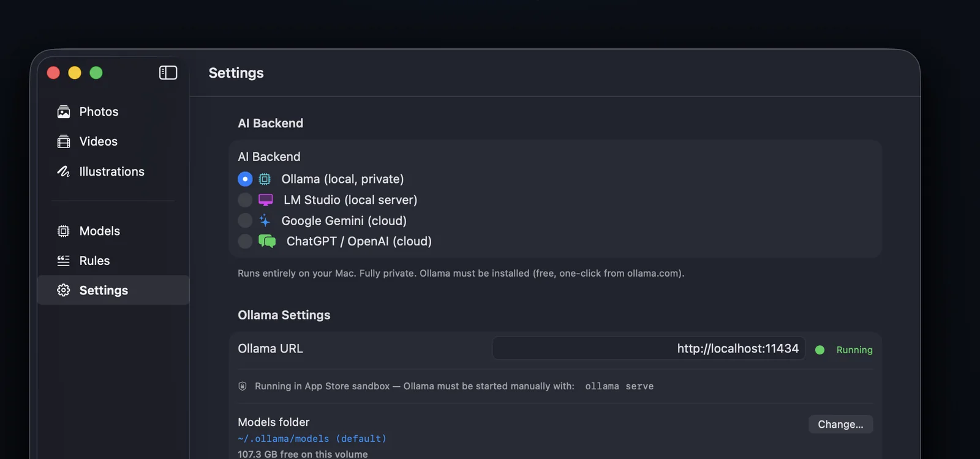Click the green zoom window button
The height and width of the screenshot is (459, 980).
point(96,73)
